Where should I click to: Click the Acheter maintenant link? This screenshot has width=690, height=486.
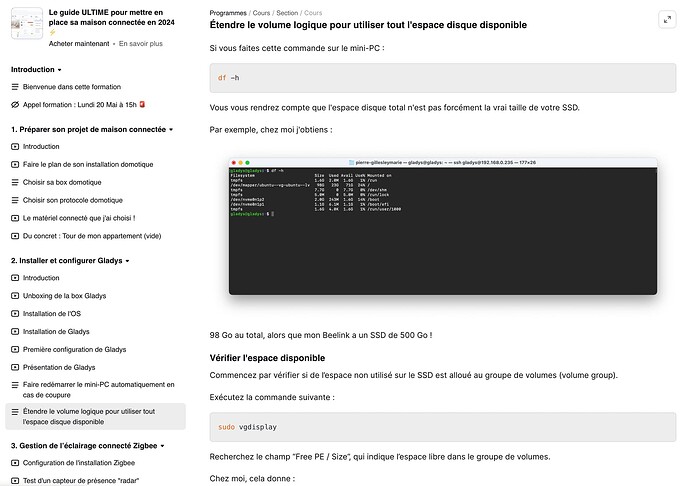(x=79, y=44)
